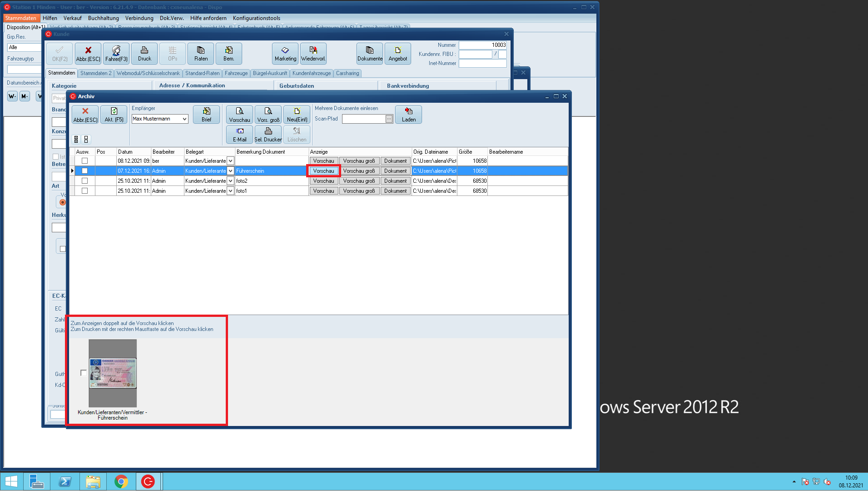
Task: Click Vorschau groß button for foto2 row
Action: tap(359, 181)
